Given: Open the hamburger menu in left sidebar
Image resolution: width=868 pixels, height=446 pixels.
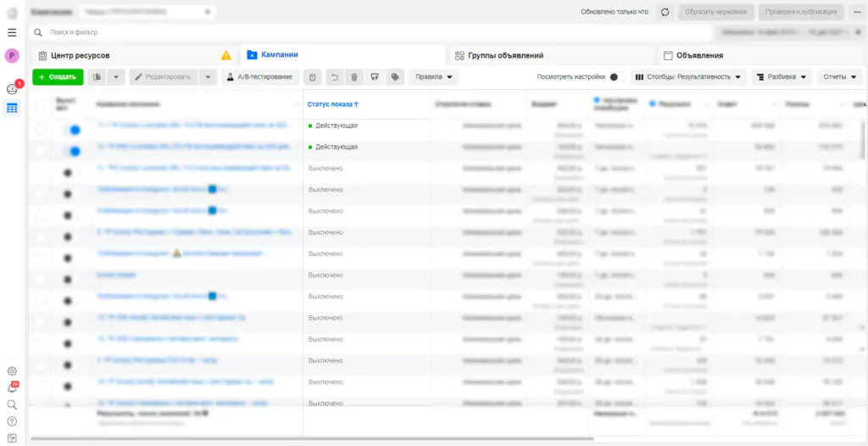Looking at the screenshot, I should 12,32.
